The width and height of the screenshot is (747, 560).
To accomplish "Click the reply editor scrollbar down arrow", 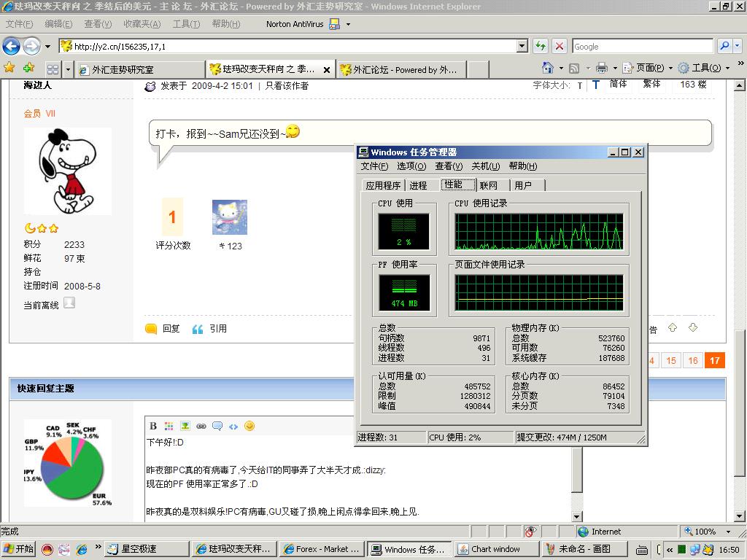I will coord(576,516).
